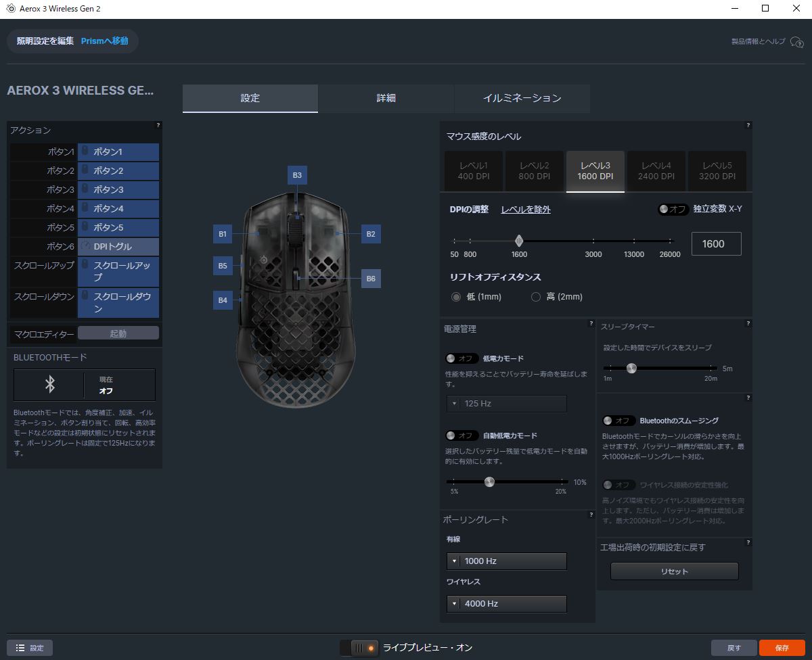
Task: Select the B5 side button marker
Action: (x=223, y=266)
